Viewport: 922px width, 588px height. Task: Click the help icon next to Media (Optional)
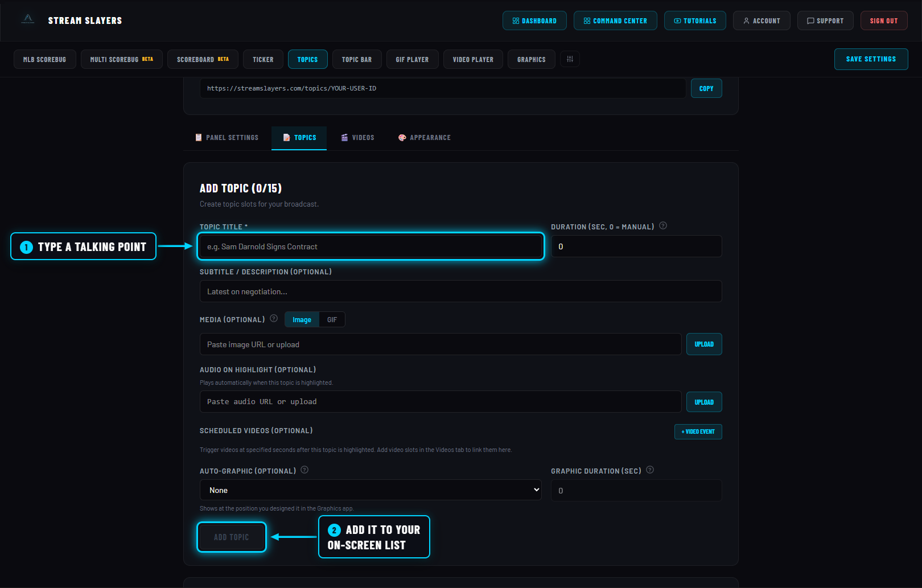pos(274,319)
